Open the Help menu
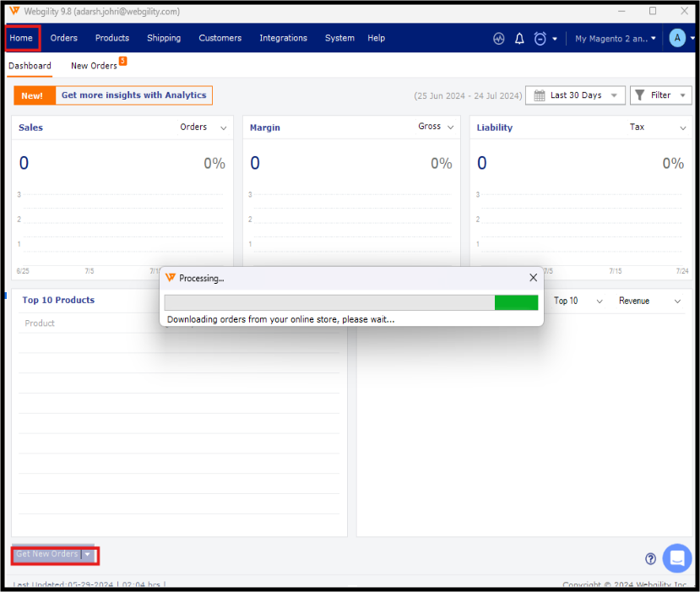 pyautogui.click(x=377, y=38)
